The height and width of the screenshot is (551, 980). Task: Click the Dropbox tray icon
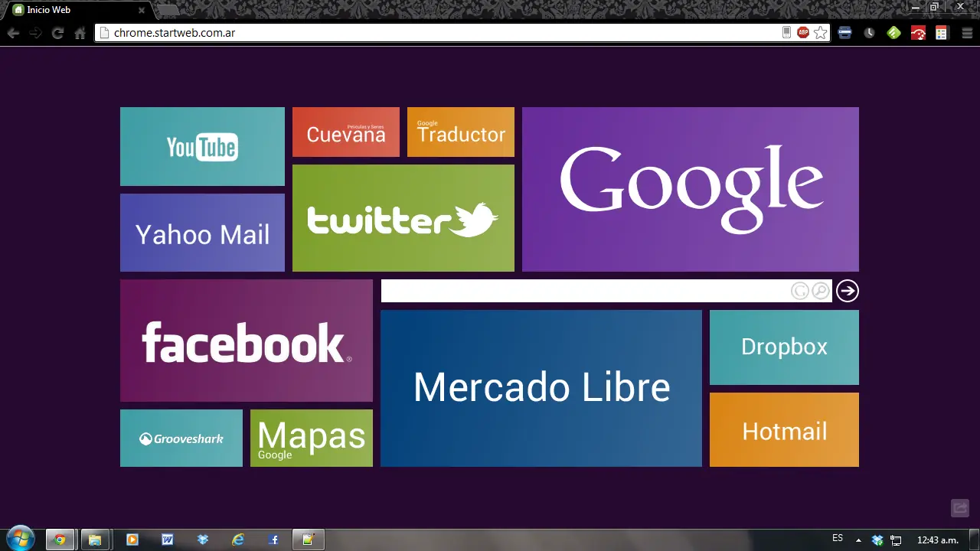[877, 540]
